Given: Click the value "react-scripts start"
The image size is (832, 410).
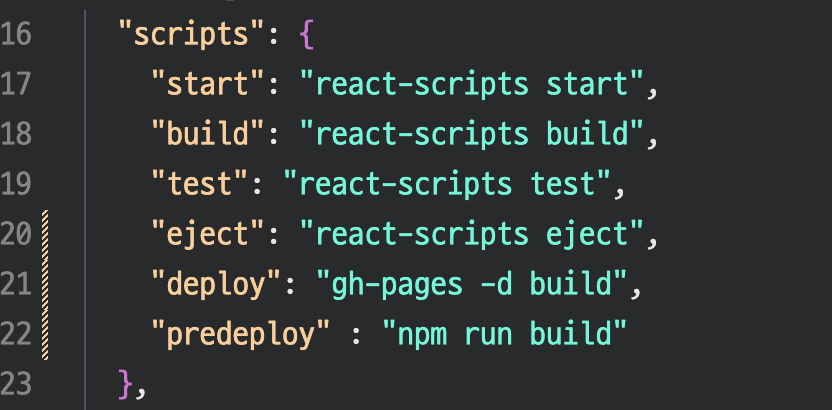Looking at the screenshot, I should pos(472,85).
